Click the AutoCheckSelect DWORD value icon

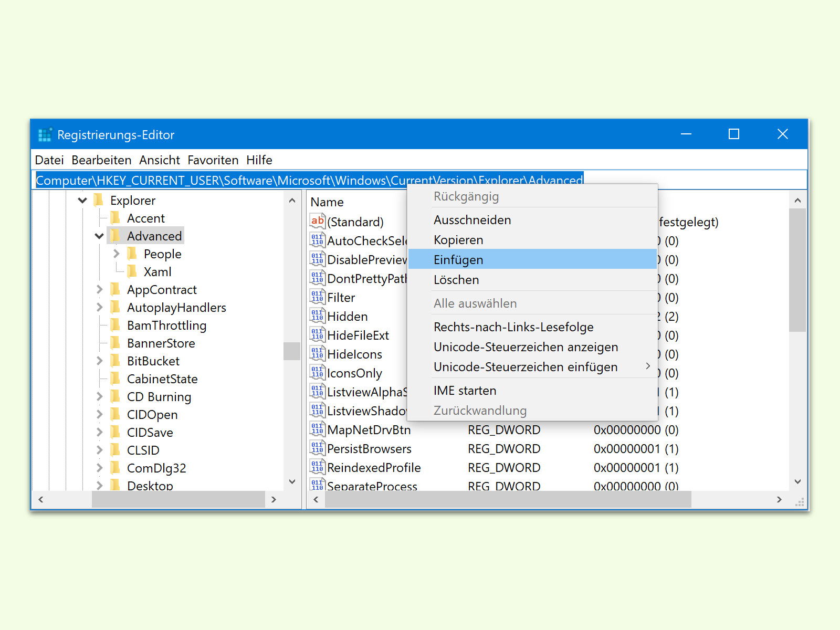318,240
